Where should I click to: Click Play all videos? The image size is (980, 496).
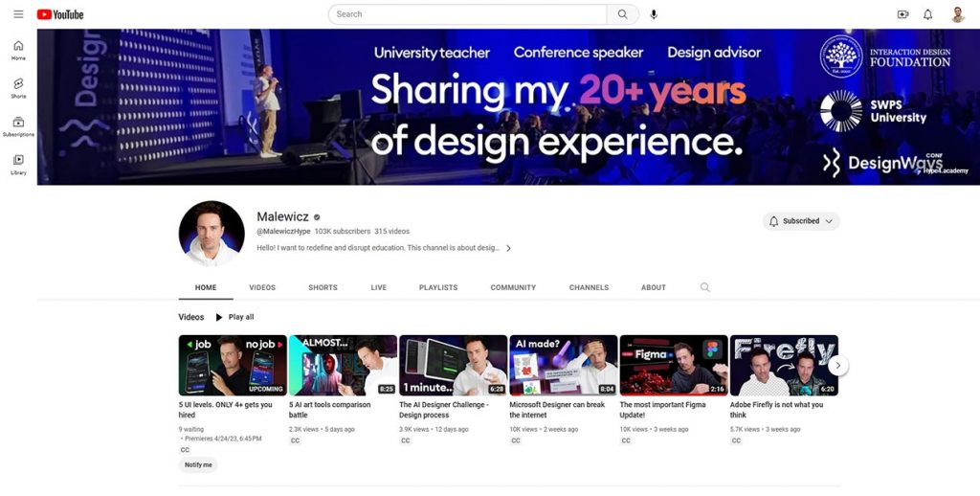point(234,317)
